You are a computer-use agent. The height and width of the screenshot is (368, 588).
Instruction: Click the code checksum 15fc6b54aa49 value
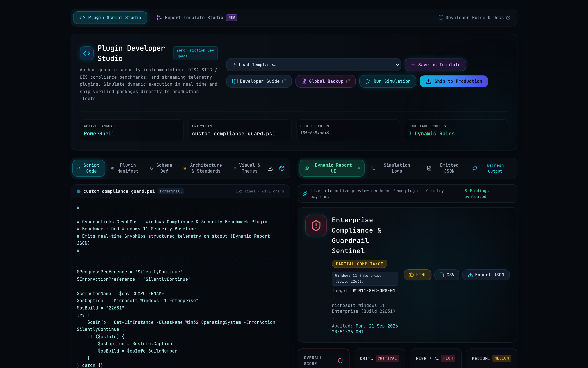(316, 133)
